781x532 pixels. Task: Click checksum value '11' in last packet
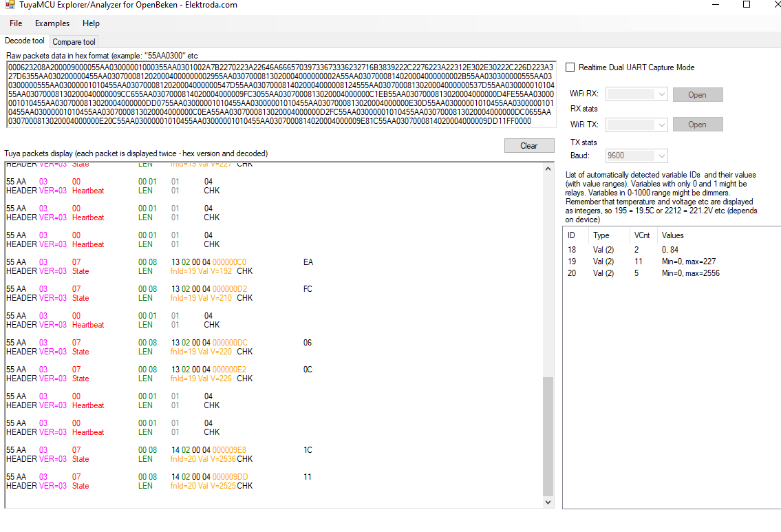(x=308, y=477)
